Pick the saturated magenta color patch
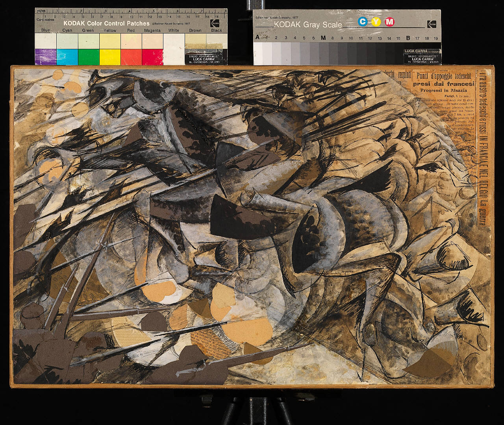 (152, 57)
